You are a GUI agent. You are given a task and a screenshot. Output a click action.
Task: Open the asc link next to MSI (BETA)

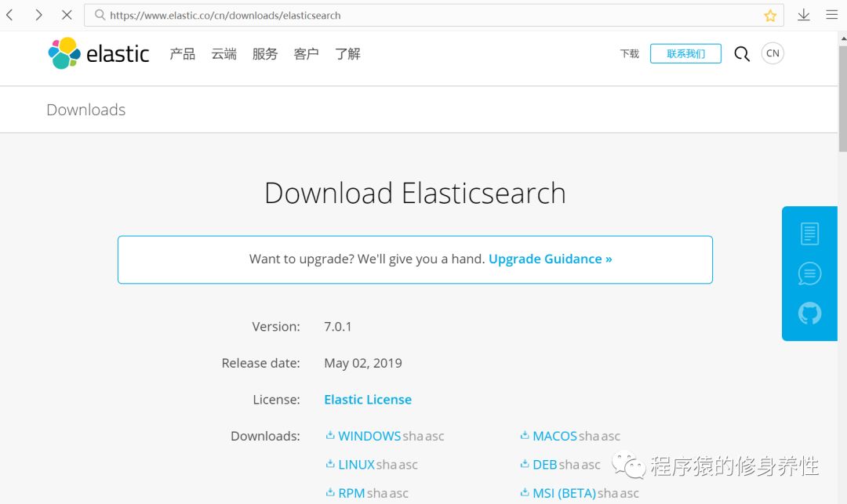629,494
